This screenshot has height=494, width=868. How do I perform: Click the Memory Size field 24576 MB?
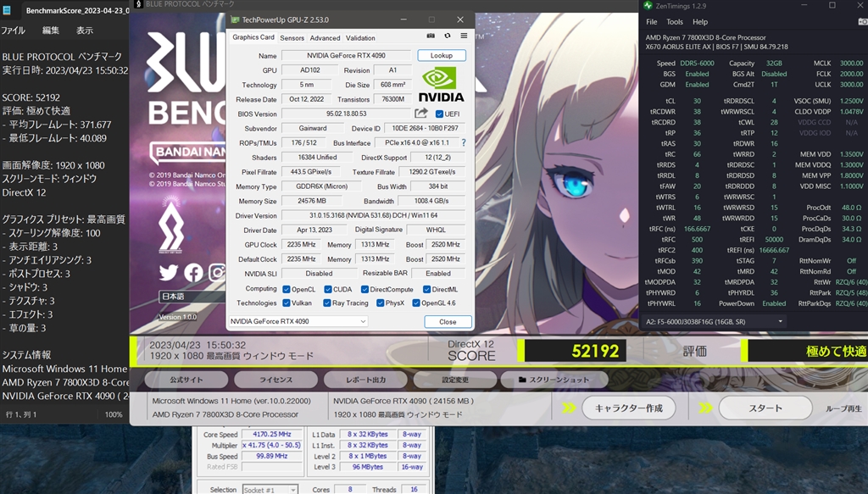tap(312, 201)
